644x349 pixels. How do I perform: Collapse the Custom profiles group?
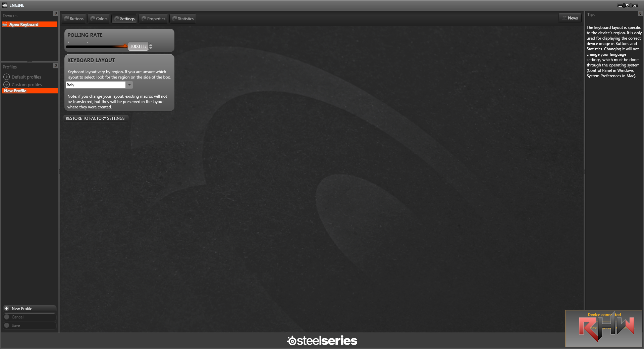[7, 85]
